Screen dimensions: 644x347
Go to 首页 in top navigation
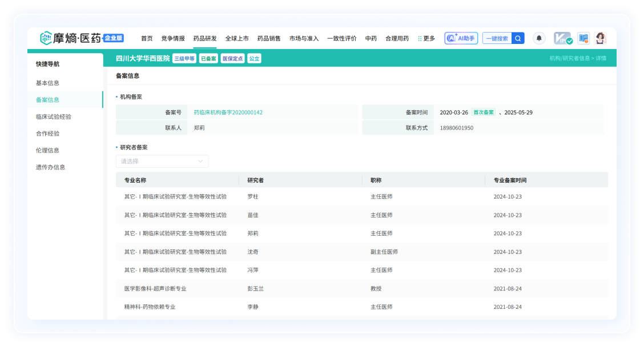click(147, 38)
